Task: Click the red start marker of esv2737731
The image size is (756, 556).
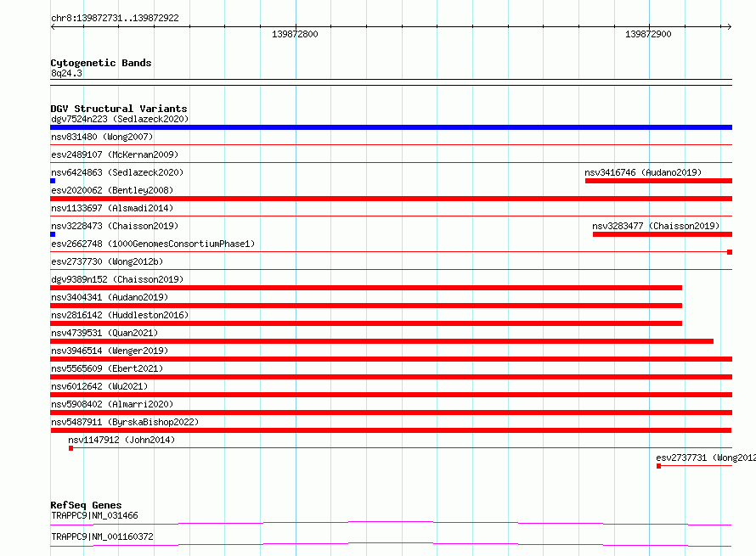Action: coord(658,466)
